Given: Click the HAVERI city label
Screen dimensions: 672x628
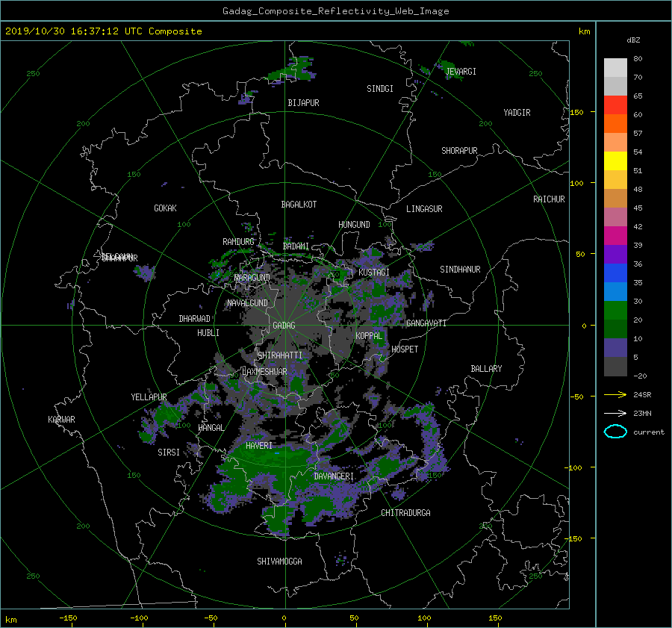Looking at the screenshot, I should 259,446.
